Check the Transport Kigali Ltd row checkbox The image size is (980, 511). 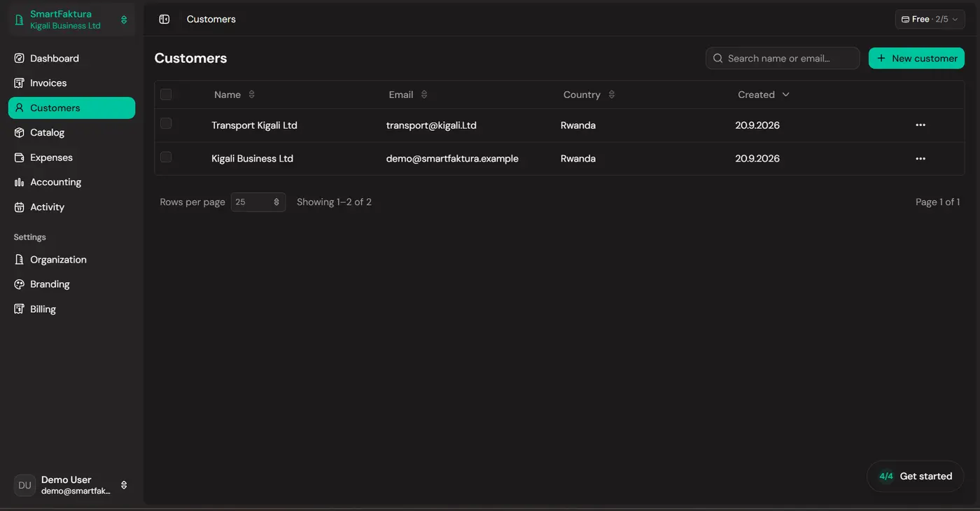tap(166, 124)
